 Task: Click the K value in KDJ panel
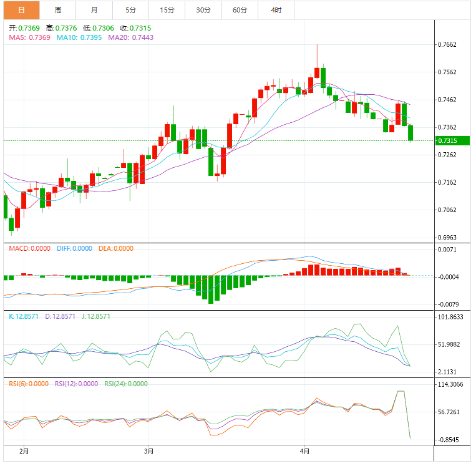pyautogui.click(x=24, y=316)
